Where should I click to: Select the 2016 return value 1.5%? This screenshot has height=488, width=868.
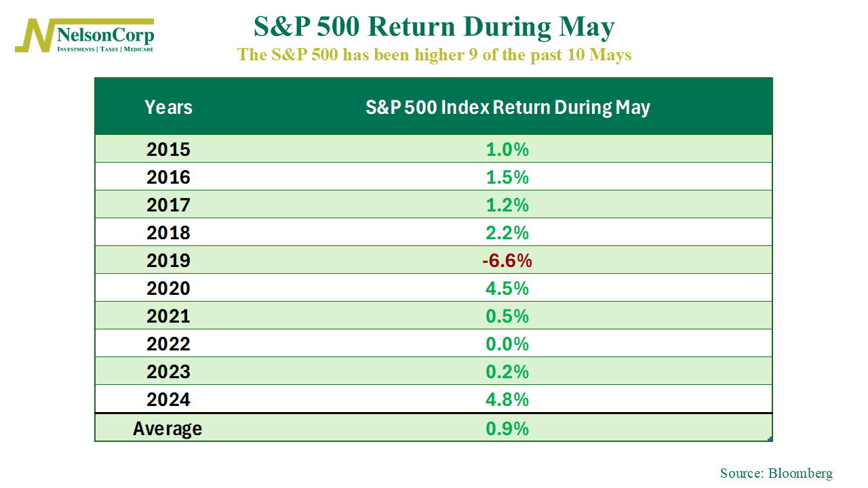coord(507,177)
